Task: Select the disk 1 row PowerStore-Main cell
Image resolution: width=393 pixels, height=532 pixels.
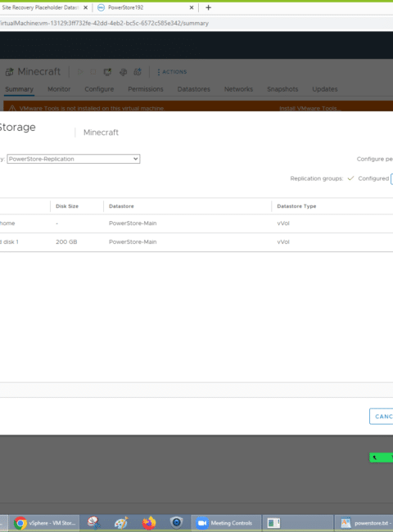Action: click(x=133, y=242)
